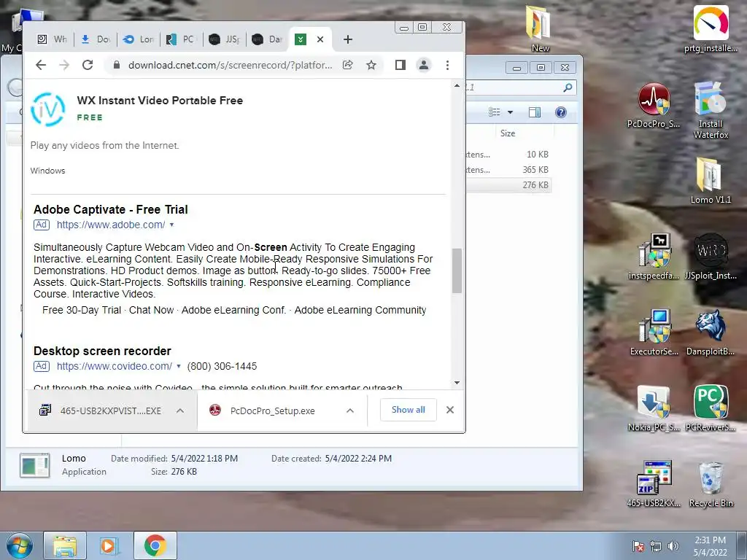Viewport: 747px width, 560px height.
Task: Switch to the 'Do' download tab
Action: 96,39
